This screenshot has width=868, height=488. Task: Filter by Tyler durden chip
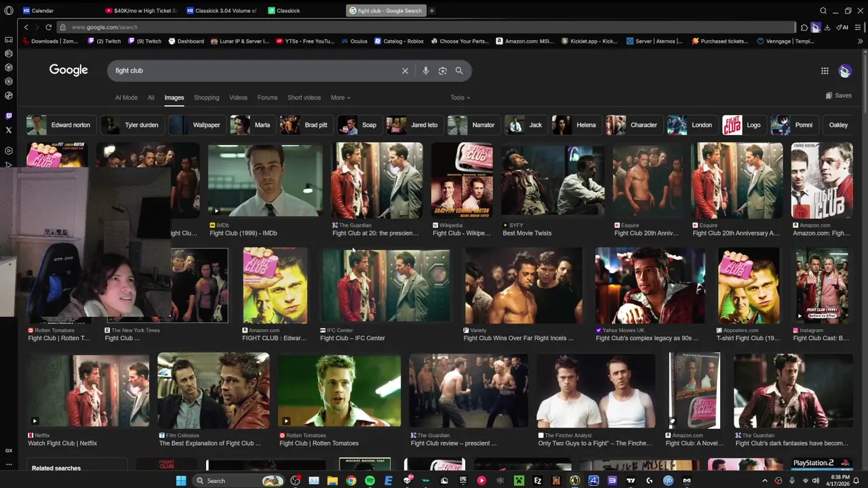[132, 125]
